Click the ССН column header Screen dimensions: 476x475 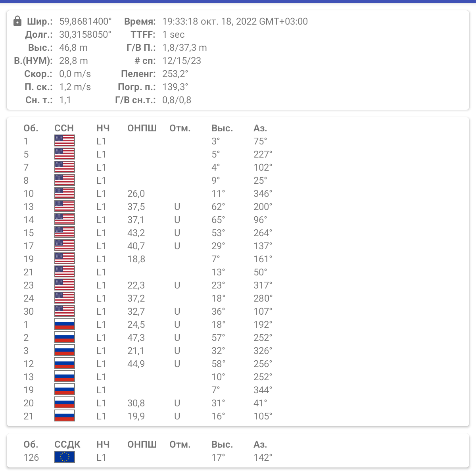[64, 128]
